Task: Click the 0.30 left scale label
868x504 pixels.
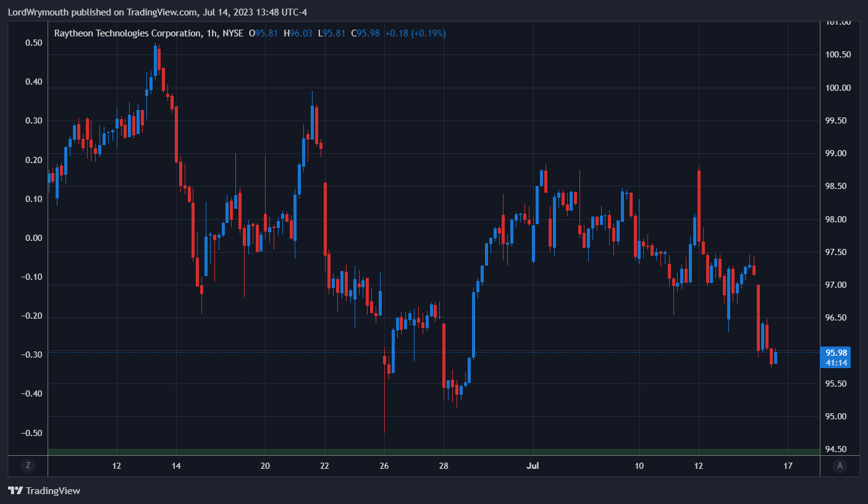Action: click(33, 120)
